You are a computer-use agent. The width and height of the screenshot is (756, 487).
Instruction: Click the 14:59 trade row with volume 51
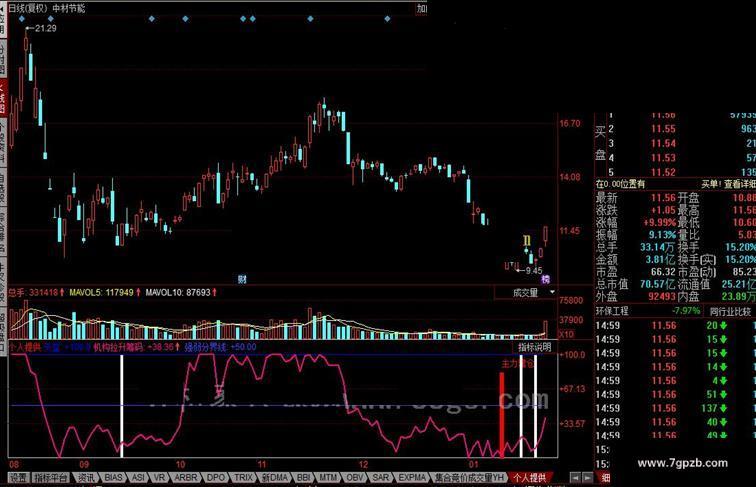(x=675, y=394)
